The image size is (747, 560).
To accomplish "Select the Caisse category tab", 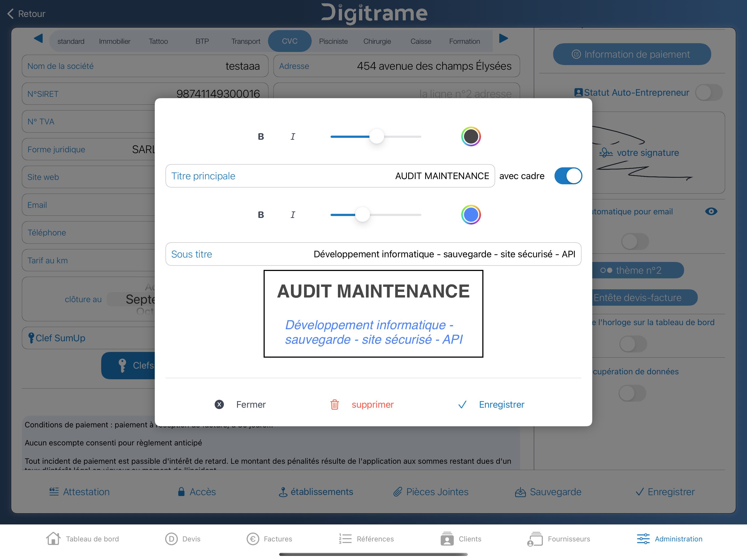I will coord(421,41).
